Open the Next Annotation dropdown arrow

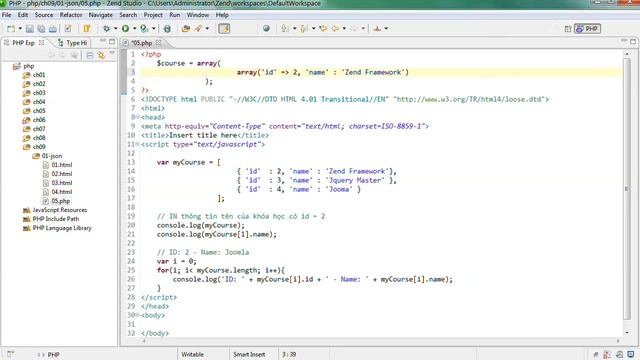294,29
